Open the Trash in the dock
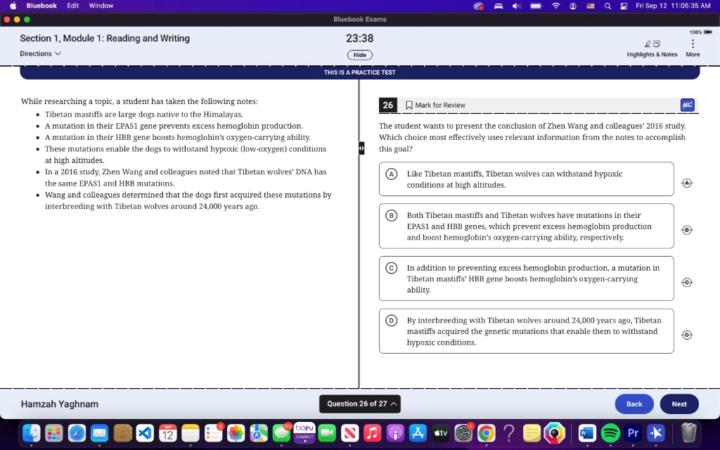The image size is (720, 450). [688, 433]
